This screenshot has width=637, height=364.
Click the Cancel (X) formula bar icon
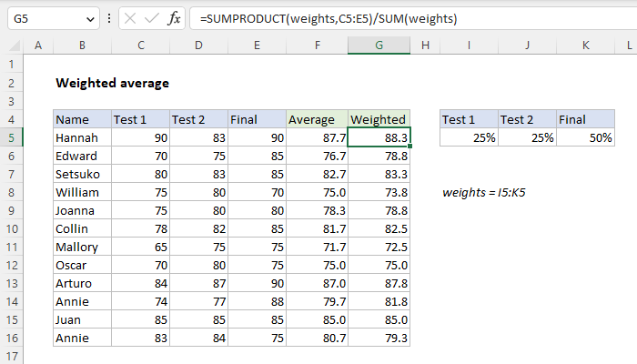click(130, 19)
